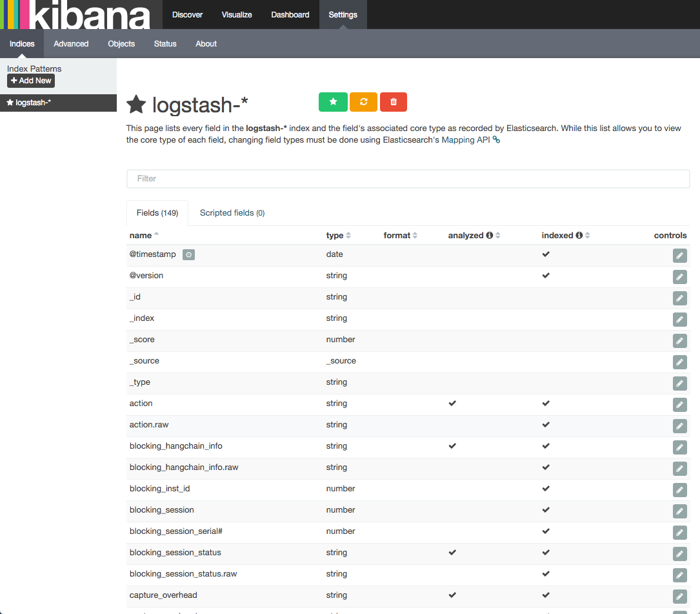Click the Add New index pattern button
Image resolution: width=700 pixels, height=614 pixels.
pyautogui.click(x=31, y=81)
